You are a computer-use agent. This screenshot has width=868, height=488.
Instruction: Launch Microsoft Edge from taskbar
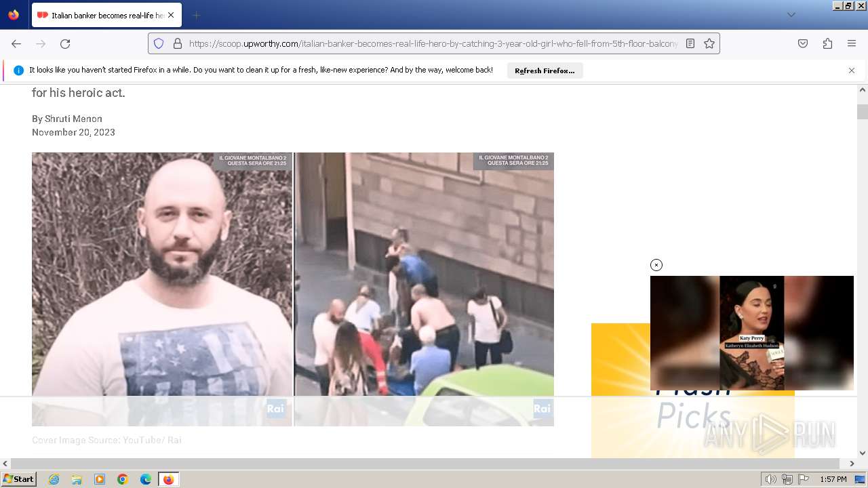tap(146, 479)
